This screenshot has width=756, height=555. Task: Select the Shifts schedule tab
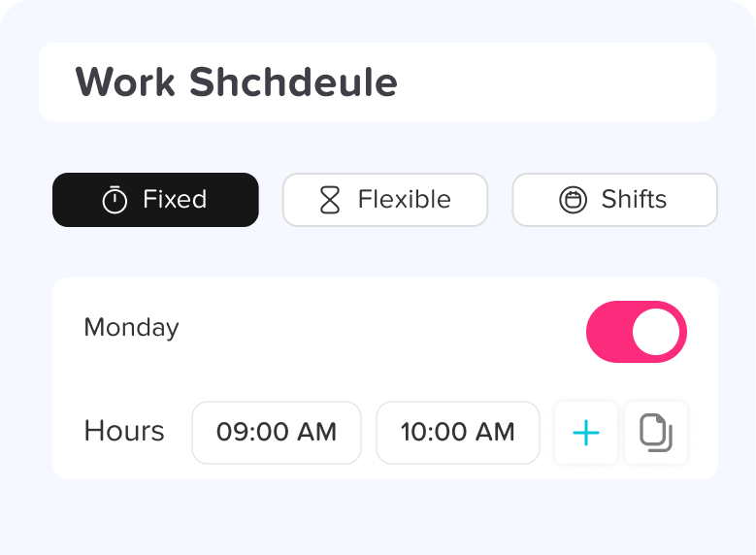coord(614,200)
